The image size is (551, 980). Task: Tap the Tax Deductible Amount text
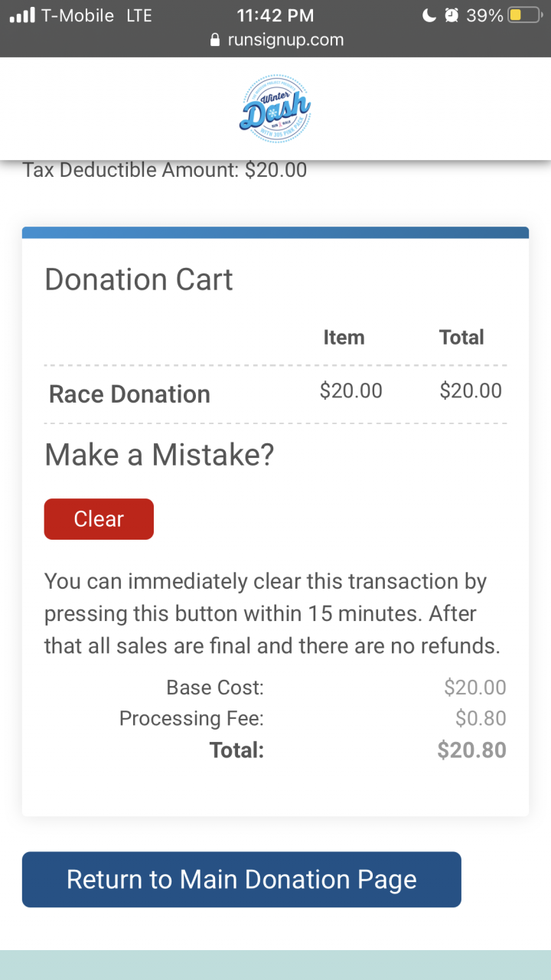coord(165,170)
